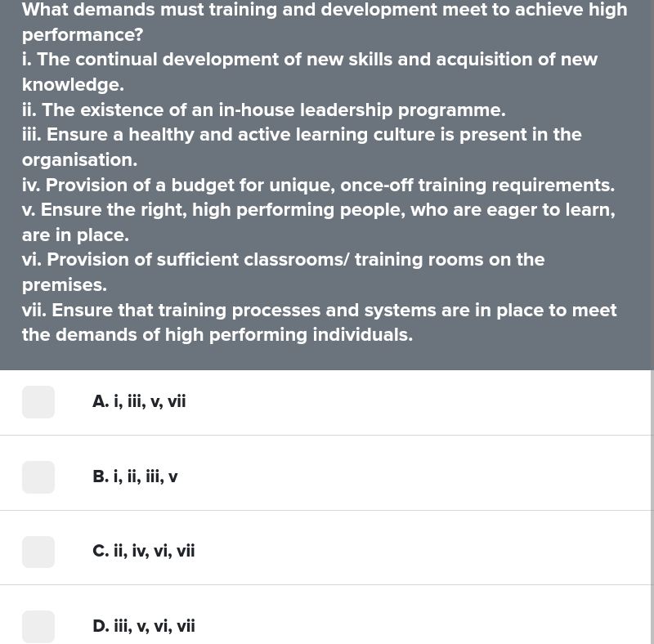Choose answer D: iii, v, vi, vii
The image size is (654, 644).
click(x=143, y=626)
